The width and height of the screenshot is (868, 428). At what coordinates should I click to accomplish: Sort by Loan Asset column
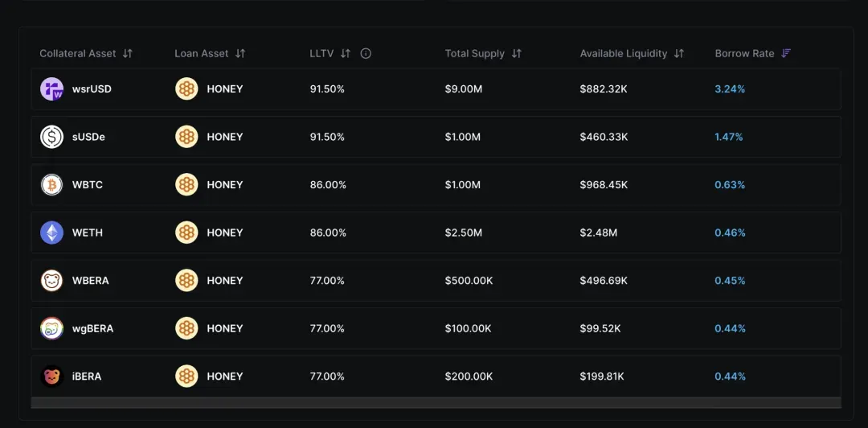[x=240, y=54]
